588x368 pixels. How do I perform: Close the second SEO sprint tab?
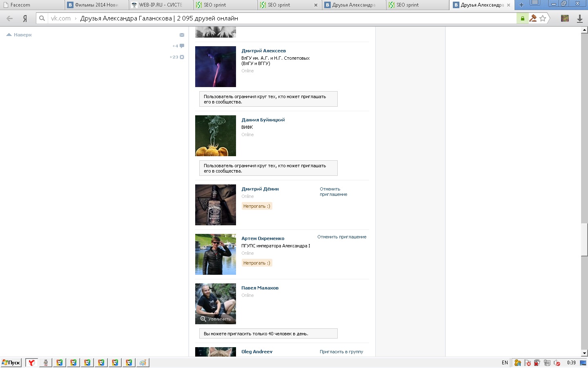pos(316,5)
